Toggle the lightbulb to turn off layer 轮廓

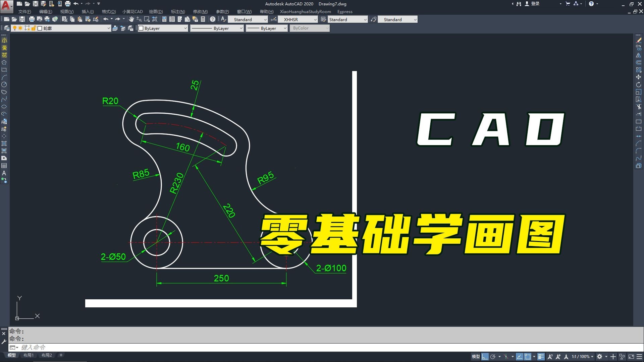tap(15, 28)
